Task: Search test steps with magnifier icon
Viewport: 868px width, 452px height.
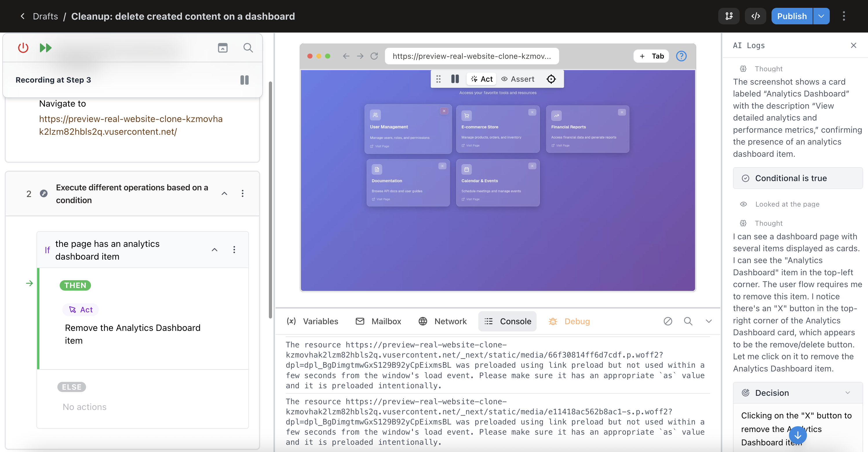Action: click(248, 48)
